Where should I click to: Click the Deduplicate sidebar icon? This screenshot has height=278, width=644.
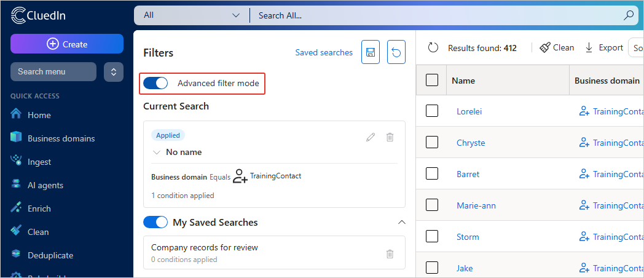[15, 255]
